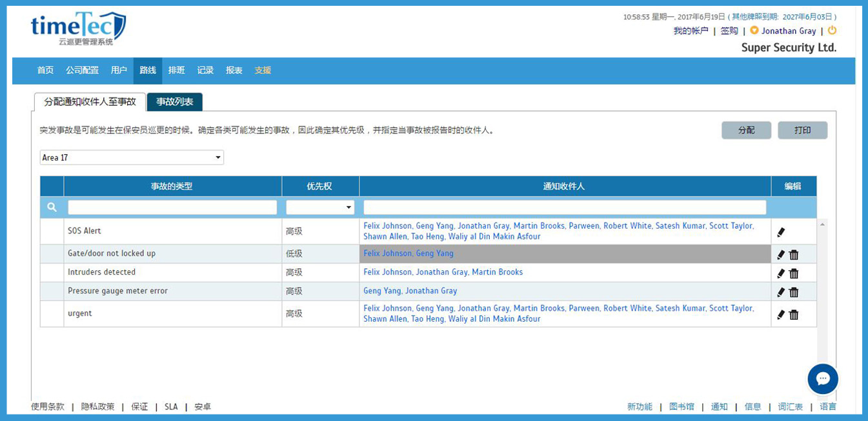Viewport: 868px width, 421px height.
Task: Click the search magnifier icon in table
Action: click(52, 208)
